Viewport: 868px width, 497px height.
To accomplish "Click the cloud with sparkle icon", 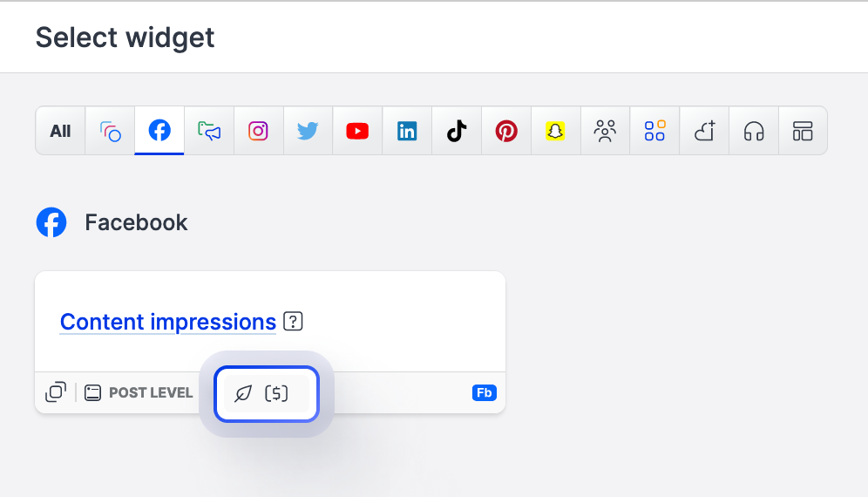I will pos(704,131).
